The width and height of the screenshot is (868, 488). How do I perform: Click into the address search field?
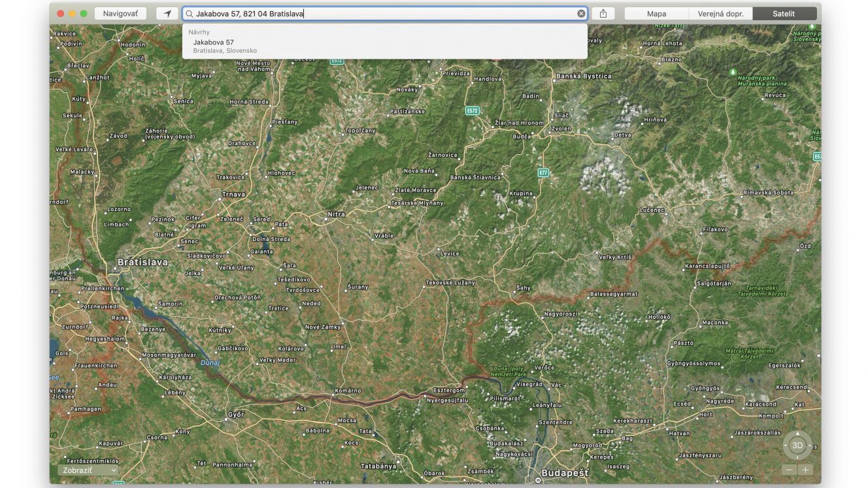[384, 13]
